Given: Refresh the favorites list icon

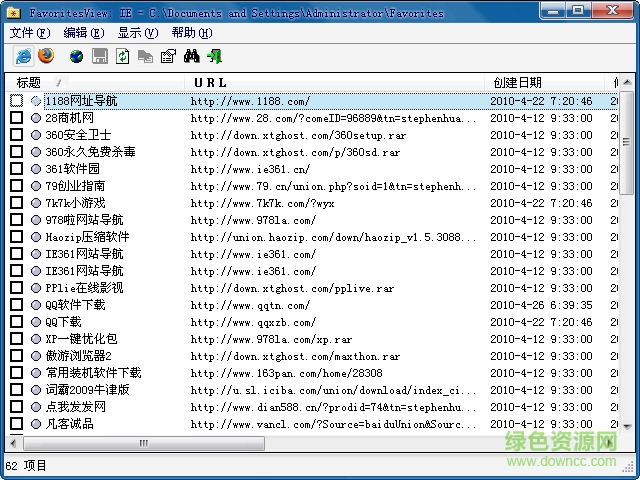Looking at the screenshot, I should (122, 56).
